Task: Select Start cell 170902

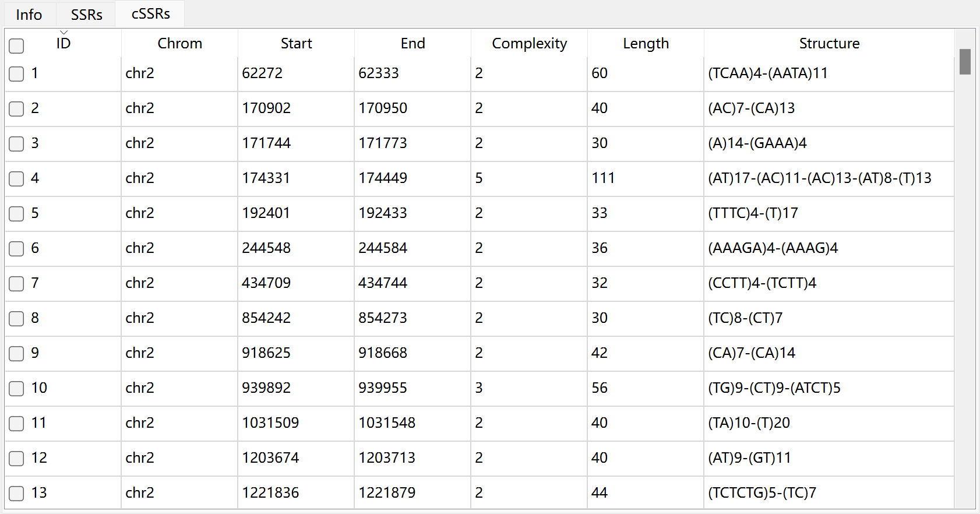Action: [x=296, y=108]
